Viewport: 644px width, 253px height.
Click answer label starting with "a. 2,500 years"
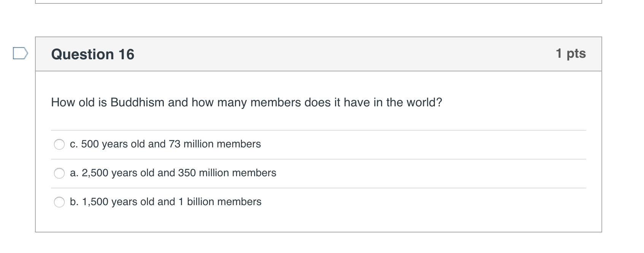[173, 173]
